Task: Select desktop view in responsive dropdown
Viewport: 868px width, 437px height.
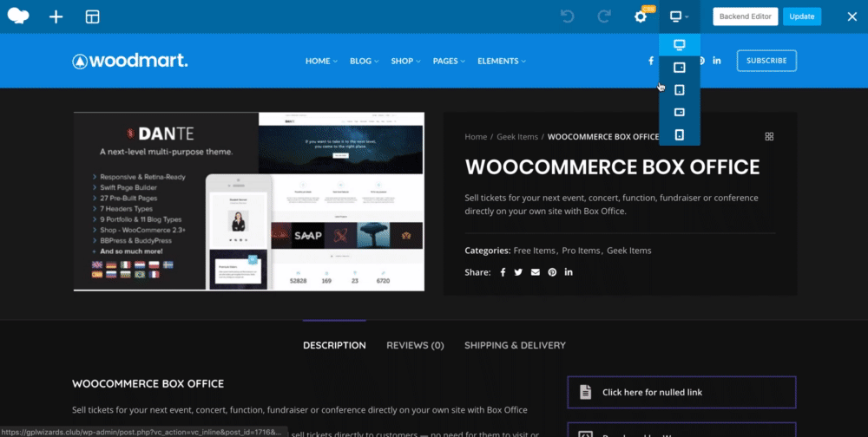Action: pyautogui.click(x=680, y=44)
